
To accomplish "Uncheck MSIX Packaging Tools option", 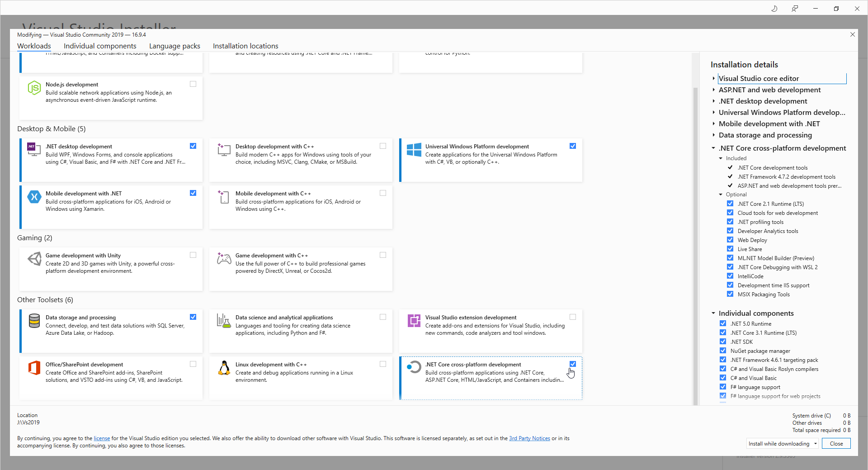I will click(730, 294).
